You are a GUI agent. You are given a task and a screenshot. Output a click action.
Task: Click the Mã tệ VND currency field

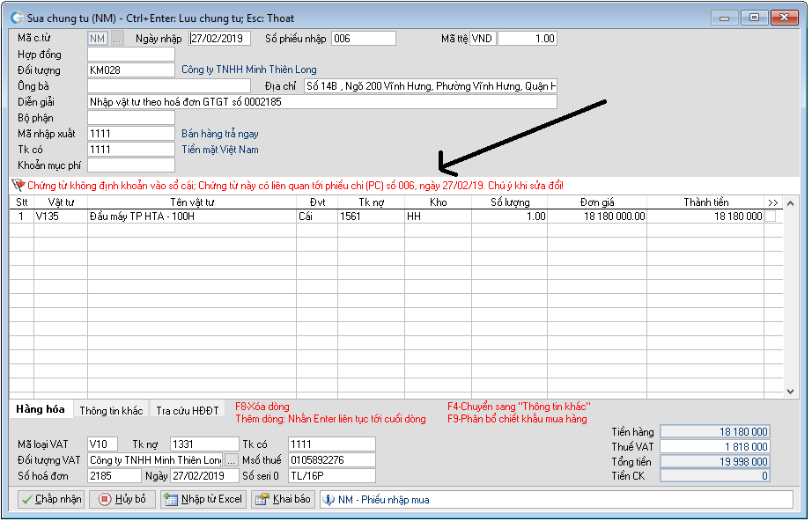click(x=483, y=39)
